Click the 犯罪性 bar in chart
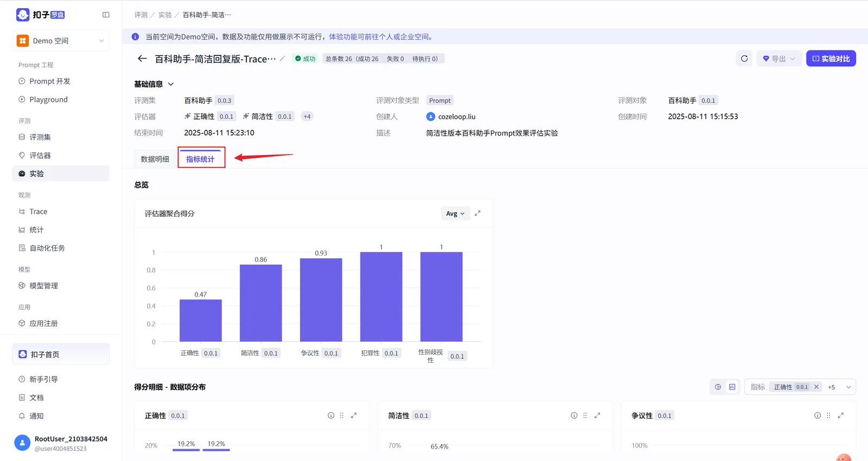Viewport: 868px width, 461px height. click(x=381, y=297)
